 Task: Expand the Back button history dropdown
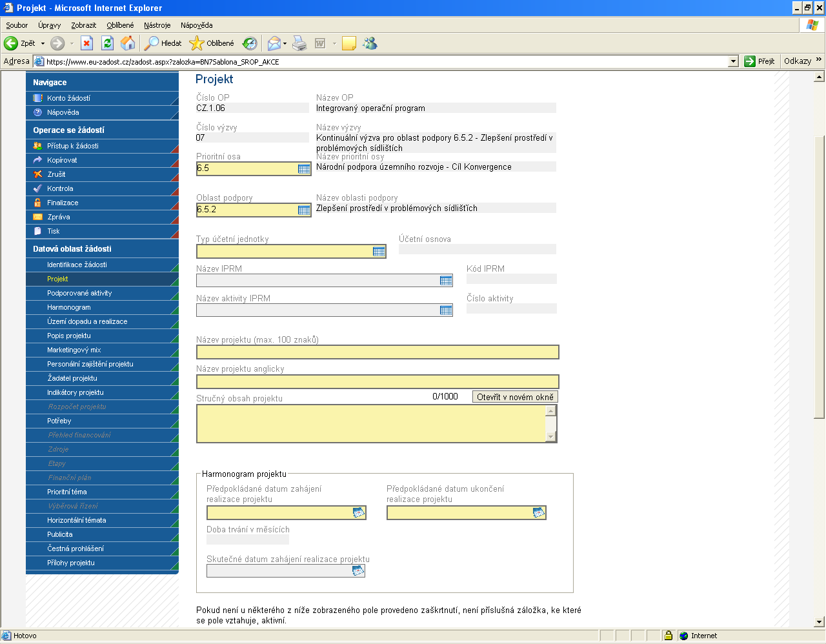coord(43,43)
